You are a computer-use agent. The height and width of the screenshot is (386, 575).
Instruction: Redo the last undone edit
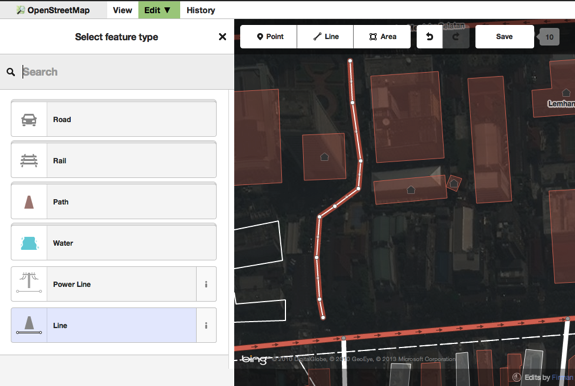456,37
